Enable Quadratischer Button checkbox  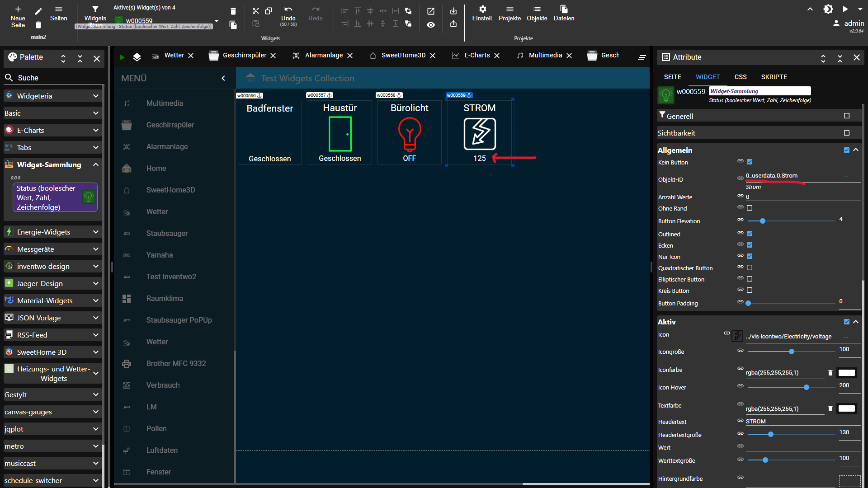[x=750, y=267]
